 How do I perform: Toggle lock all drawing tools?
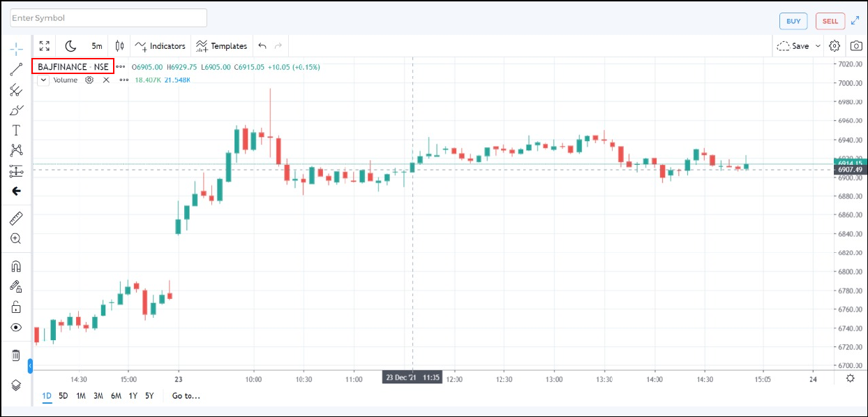point(16,307)
